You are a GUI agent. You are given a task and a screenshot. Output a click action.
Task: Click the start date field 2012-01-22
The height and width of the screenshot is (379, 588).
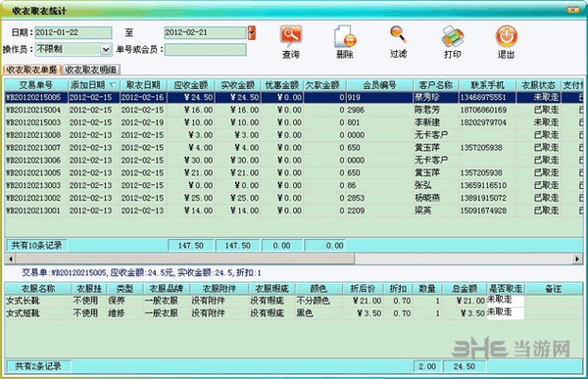coord(73,32)
